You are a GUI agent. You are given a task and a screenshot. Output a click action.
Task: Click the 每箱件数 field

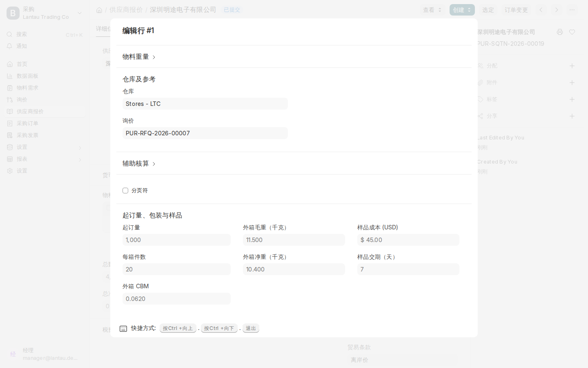pos(176,269)
